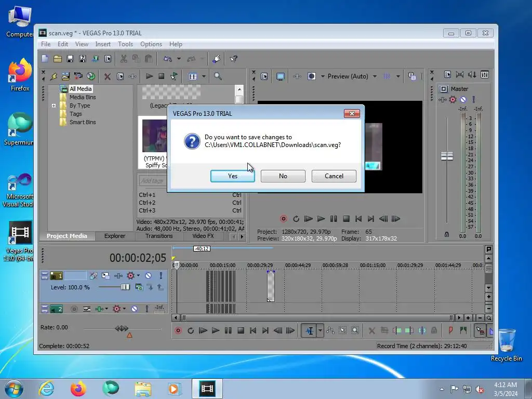Click the Downmix Output speaker icon
532x399 pixels.
(x=472, y=75)
